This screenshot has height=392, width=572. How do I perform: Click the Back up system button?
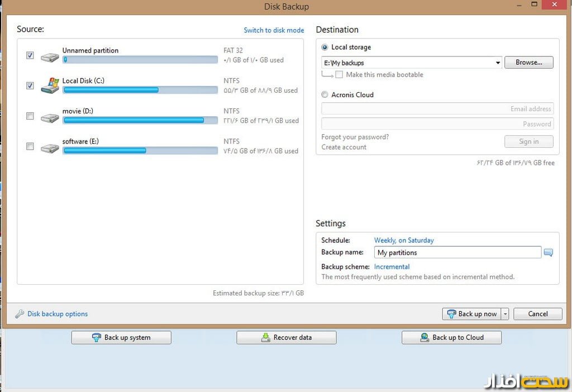click(121, 337)
